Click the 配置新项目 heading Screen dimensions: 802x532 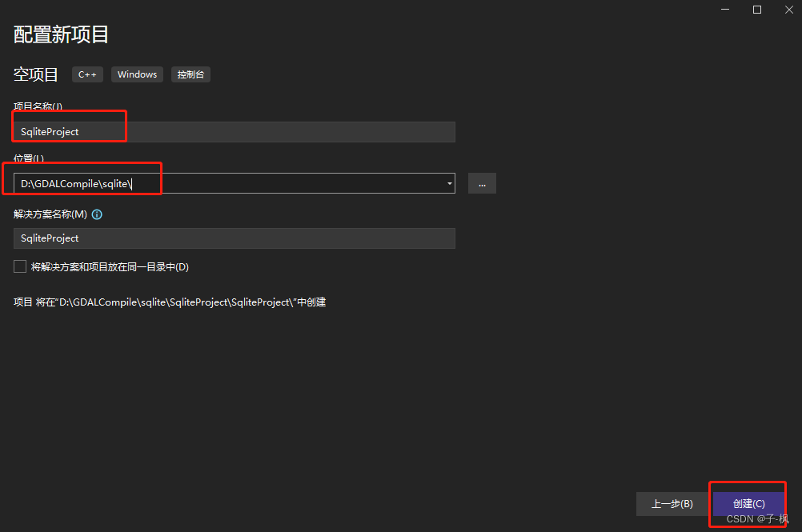(x=60, y=34)
